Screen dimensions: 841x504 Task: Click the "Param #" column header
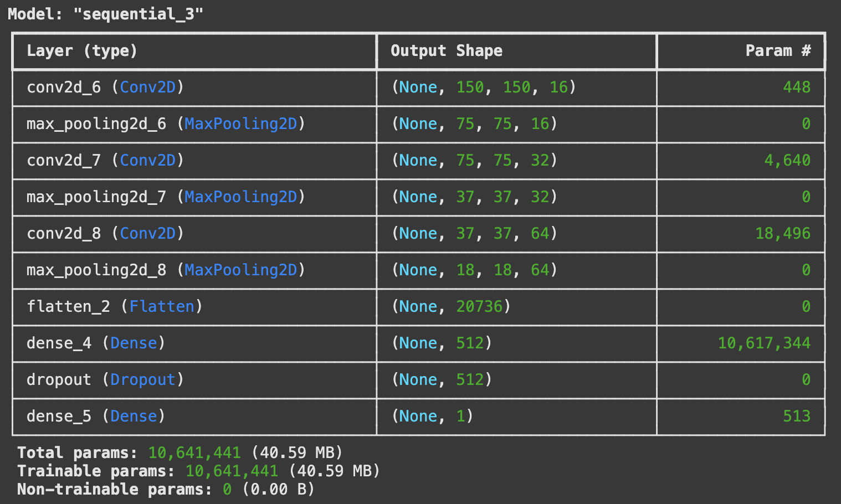(777, 51)
